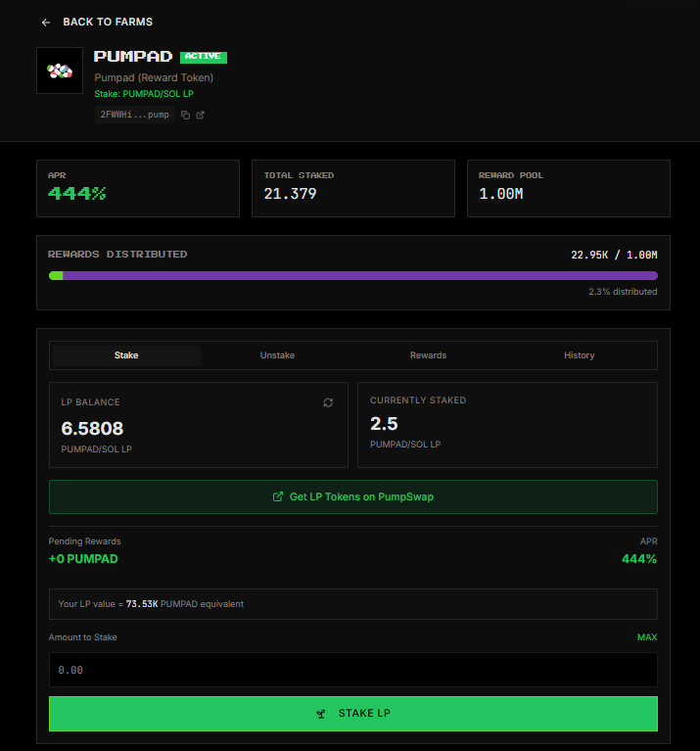The image size is (700, 751).
Task: Click MAX to fill stake amount
Action: [647, 637]
